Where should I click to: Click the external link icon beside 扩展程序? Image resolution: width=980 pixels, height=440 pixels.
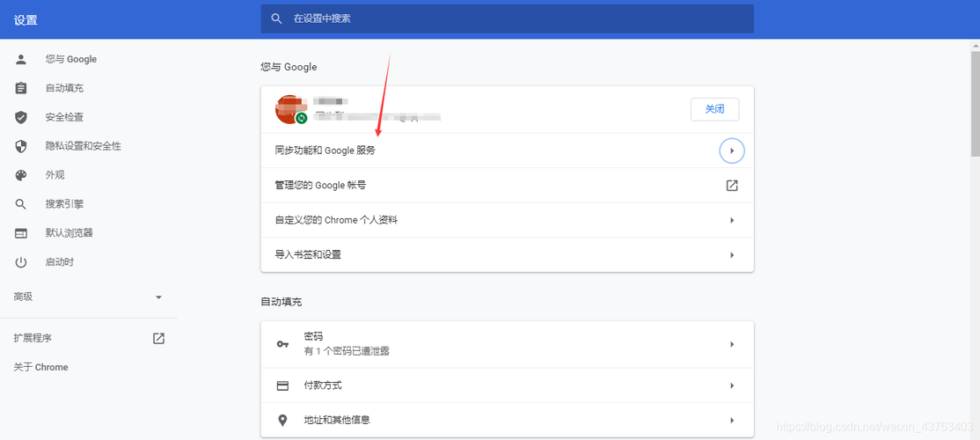158,338
